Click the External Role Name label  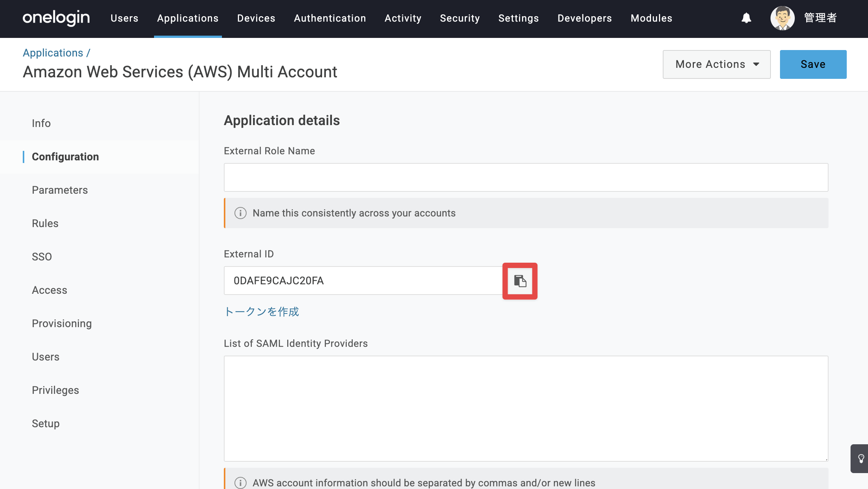269,151
